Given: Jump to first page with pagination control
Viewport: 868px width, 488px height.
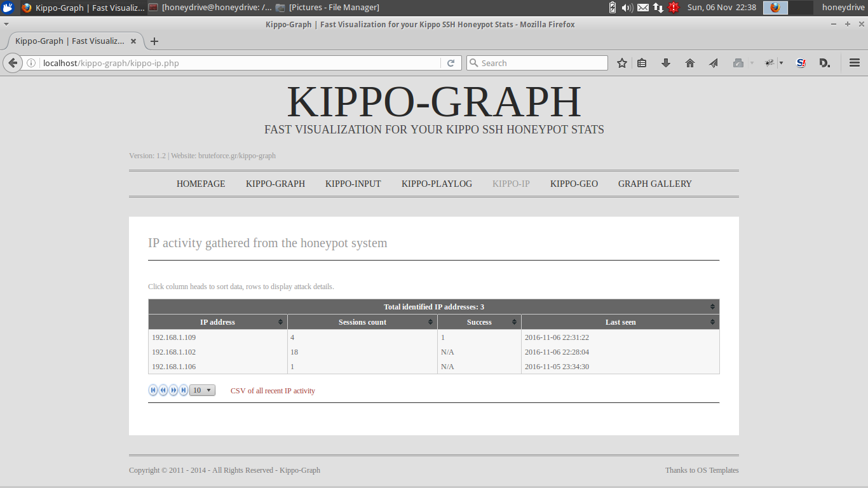Looking at the screenshot, I should 153,390.
